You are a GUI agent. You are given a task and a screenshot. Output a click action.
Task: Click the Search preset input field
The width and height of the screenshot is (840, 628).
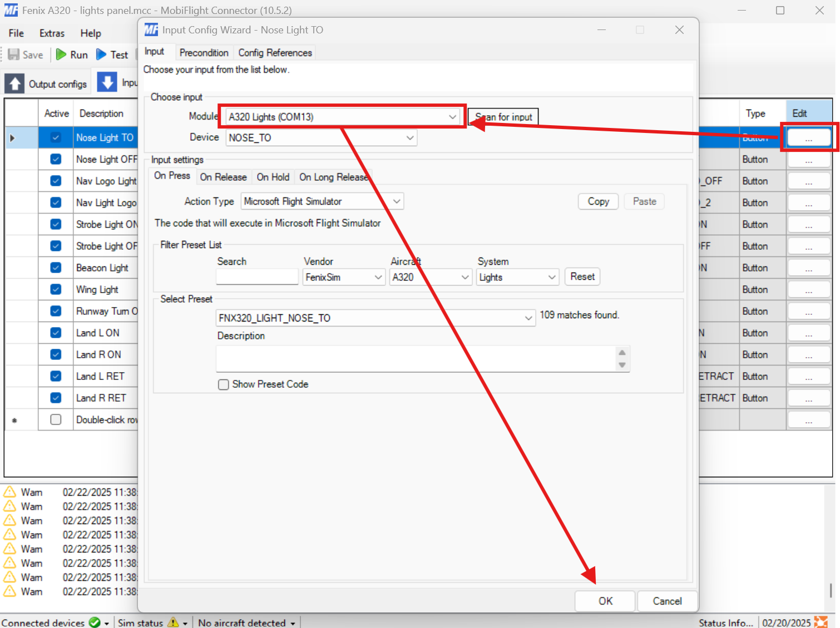click(x=257, y=276)
